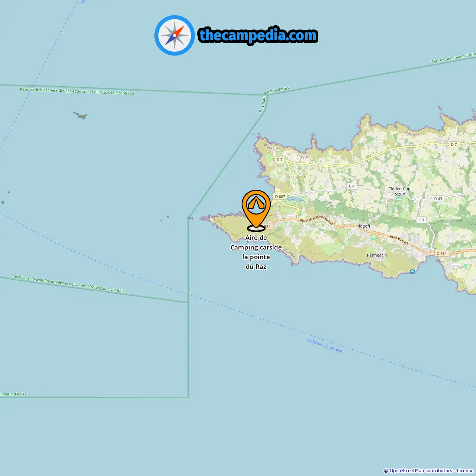Click the D 7 shield near Bretagne label
The height and width of the screenshot is (476, 476).
pos(279,160)
